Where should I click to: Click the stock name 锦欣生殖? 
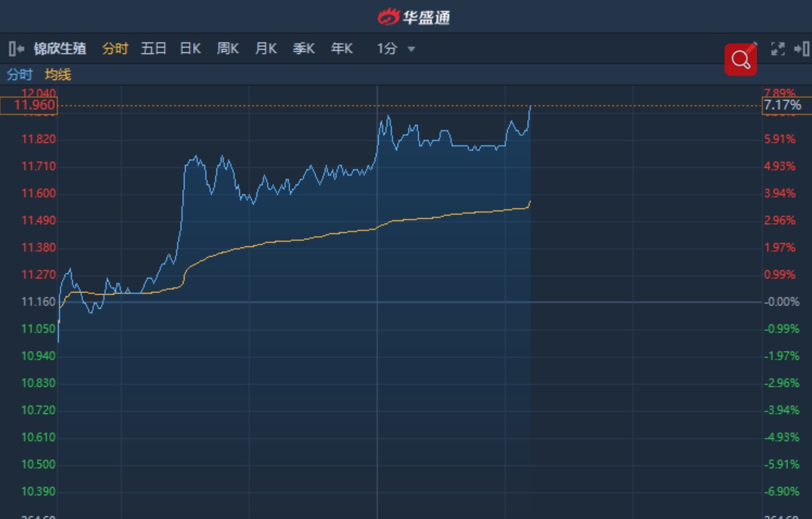tap(60, 48)
